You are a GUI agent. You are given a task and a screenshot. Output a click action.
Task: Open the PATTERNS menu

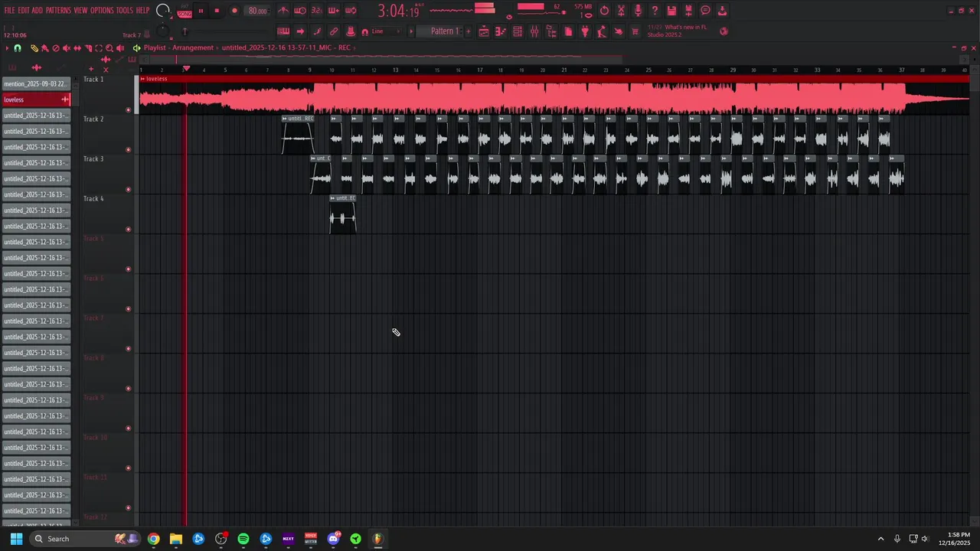click(58, 11)
